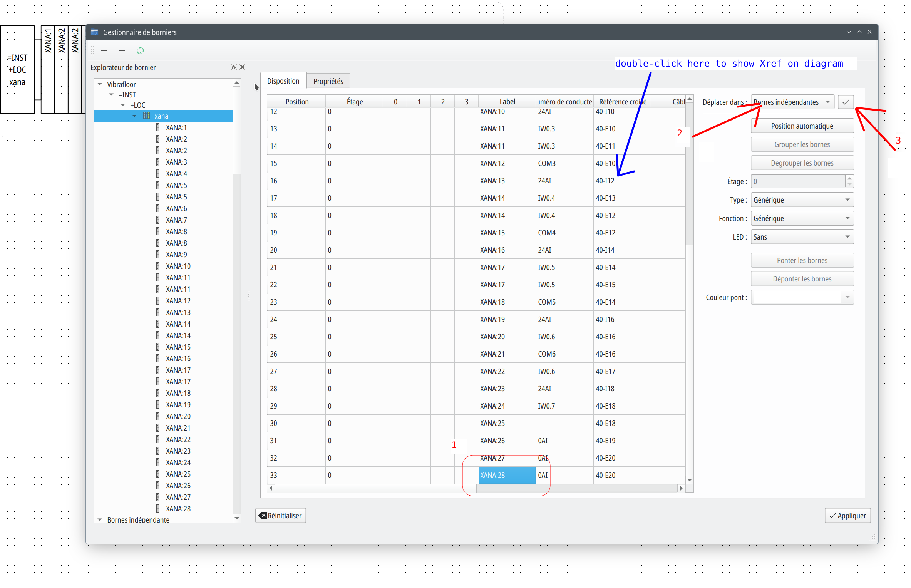911x588 pixels.
Task: Float the Explorateur de bornier panel
Action: pos(234,67)
